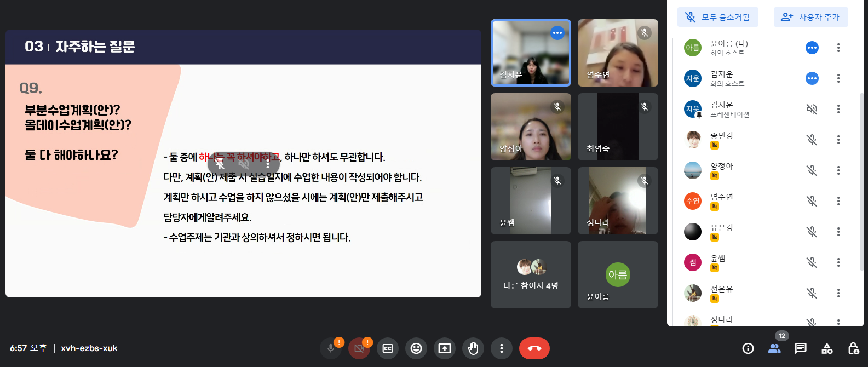This screenshot has height=367, width=868.
Task: Click participant name 전은유 in list
Action: coord(722,289)
